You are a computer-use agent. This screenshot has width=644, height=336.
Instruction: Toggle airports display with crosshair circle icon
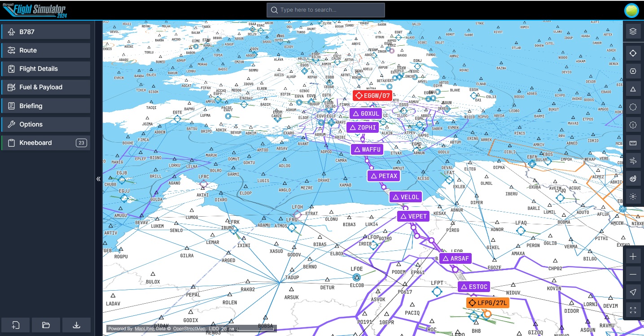point(633,53)
